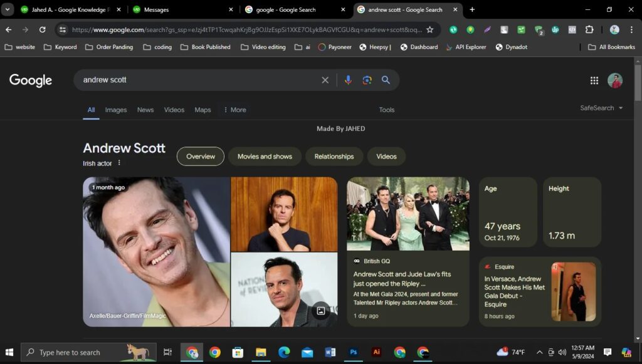
Task: Open the Height 1.73 m card
Action: (572, 212)
